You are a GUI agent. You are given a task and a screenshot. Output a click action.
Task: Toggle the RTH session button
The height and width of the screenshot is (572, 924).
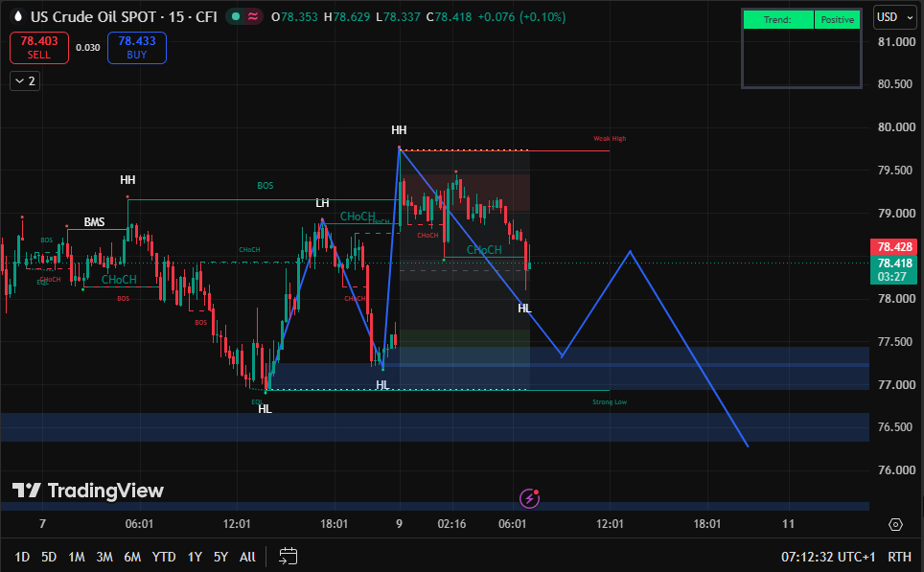(899, 557)
